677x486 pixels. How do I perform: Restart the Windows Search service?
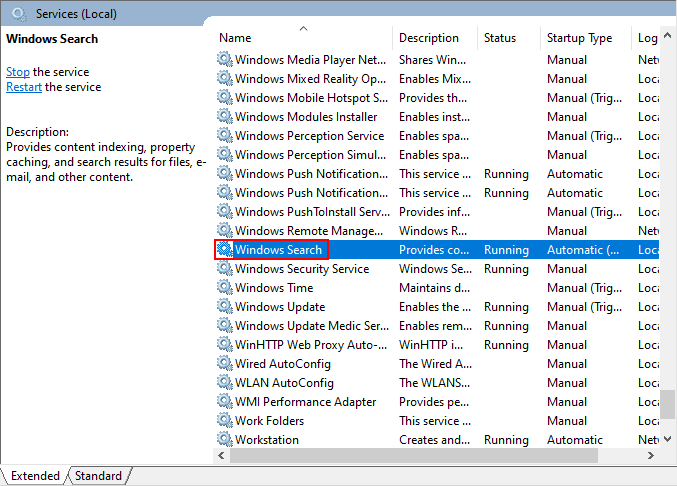24,87
